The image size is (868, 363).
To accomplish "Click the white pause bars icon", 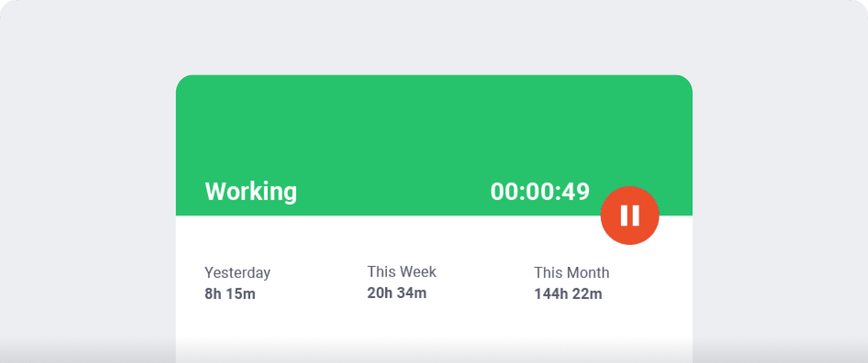I will pyautogui.click(x=630, y=215).
